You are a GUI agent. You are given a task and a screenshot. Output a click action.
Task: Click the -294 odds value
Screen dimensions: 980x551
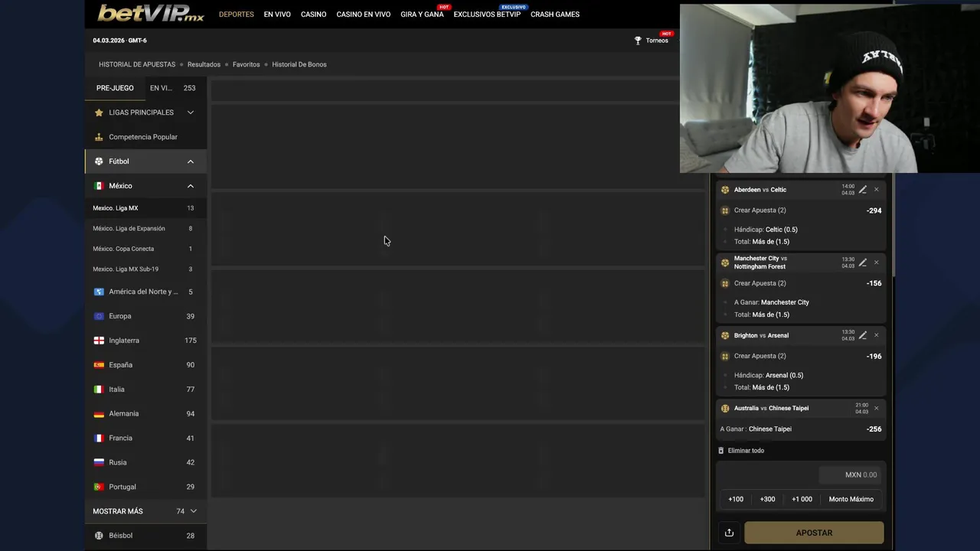pyautogui.click(x=874, y=210)
